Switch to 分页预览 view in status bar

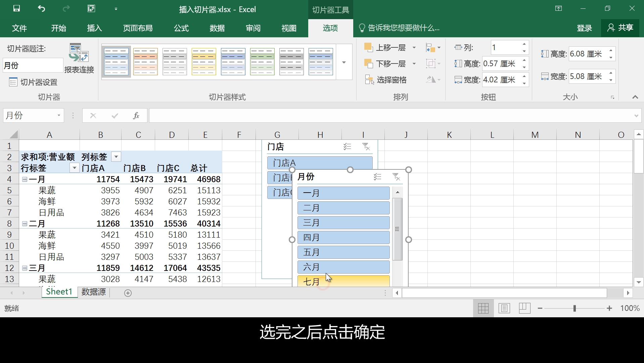(524, 308)
